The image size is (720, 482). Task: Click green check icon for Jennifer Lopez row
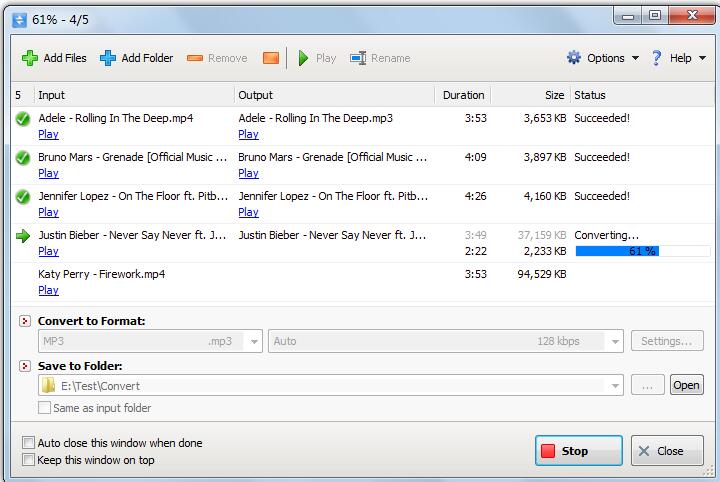click(x=22, y=197)
